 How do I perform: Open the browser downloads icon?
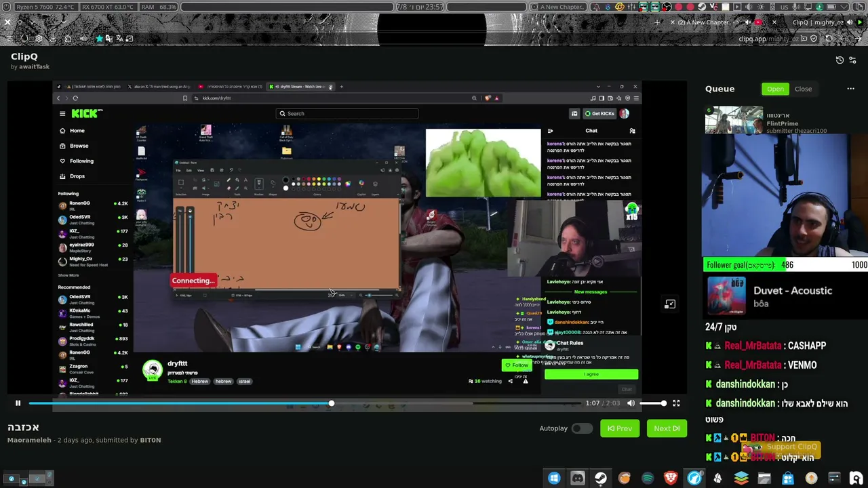pos(53,39)
